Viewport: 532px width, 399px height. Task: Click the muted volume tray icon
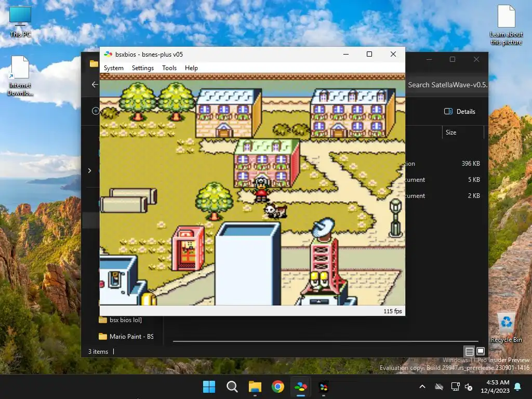point(469,387)
